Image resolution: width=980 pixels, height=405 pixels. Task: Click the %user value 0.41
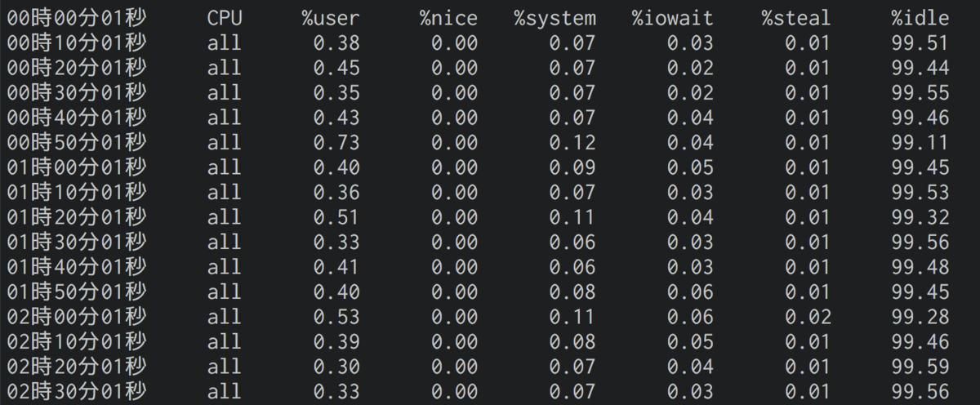point(336,268)
